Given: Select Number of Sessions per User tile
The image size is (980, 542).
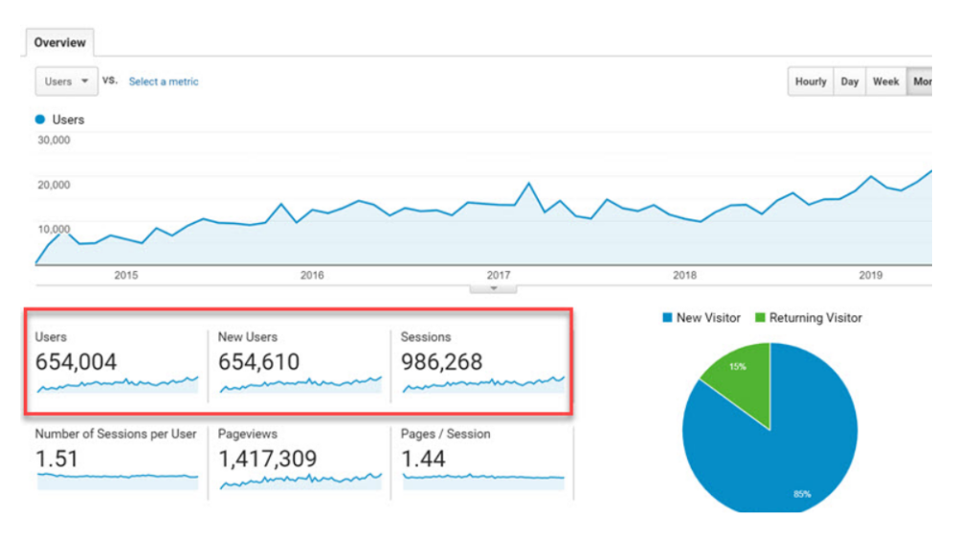Looking at the screenshot, I should (116, 458).
